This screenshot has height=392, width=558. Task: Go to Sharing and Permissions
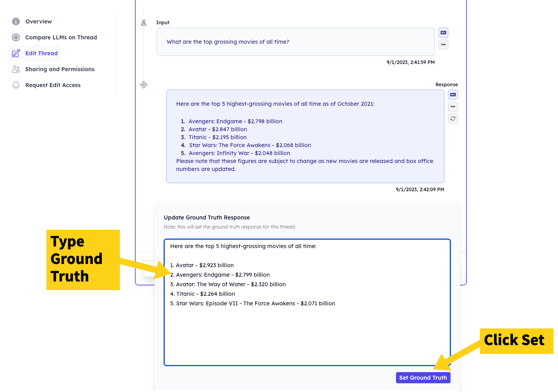(x=60, y=69)
